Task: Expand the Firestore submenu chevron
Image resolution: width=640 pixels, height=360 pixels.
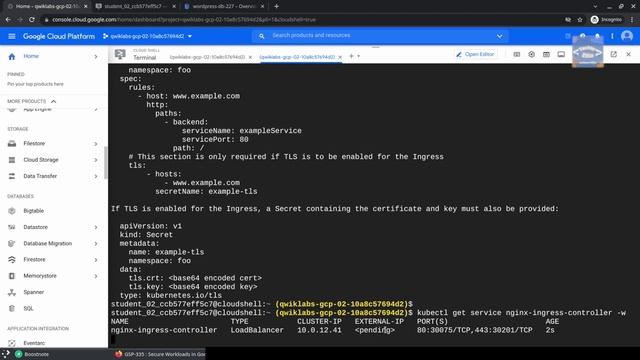Action: click(96, 260)
